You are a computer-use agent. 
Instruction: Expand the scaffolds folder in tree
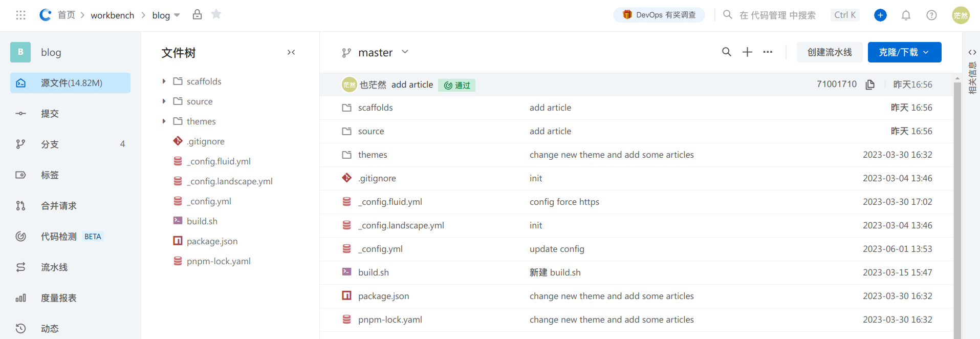click(164, 81)
